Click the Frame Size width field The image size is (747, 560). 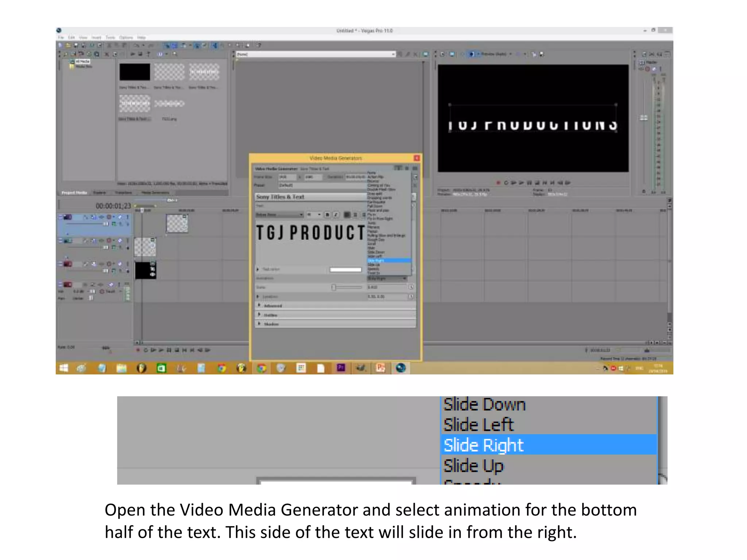287,177
